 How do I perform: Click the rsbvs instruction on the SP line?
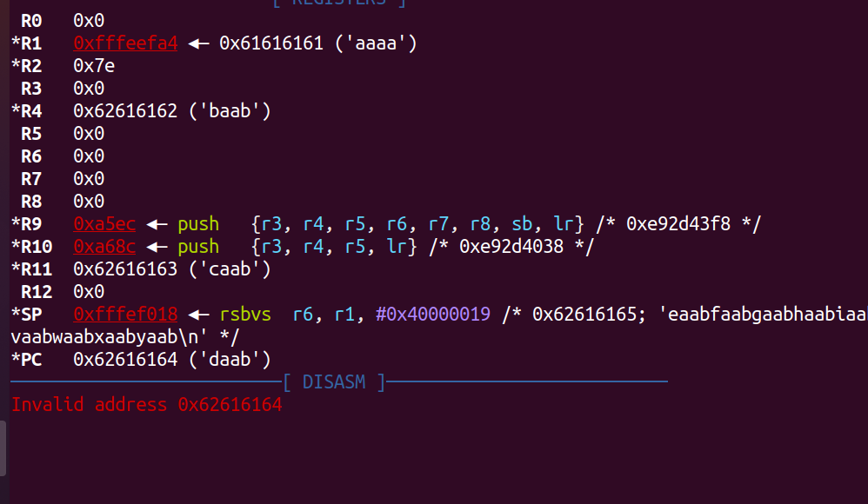point(245,315)
